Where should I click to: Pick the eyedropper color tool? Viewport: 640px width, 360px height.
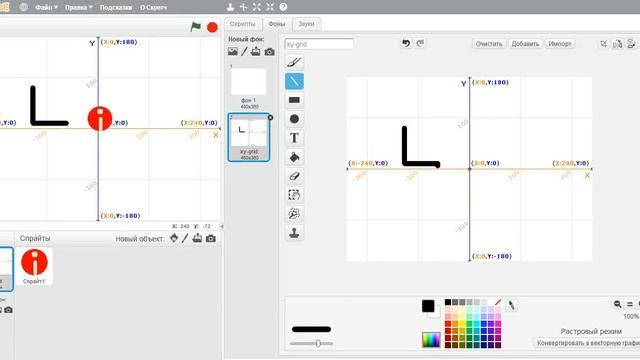click(x=511, y=305)
